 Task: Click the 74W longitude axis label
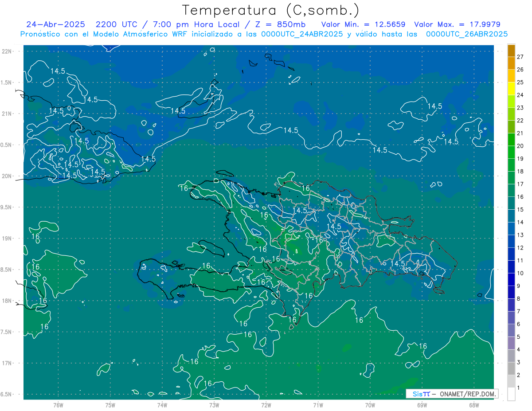pos(162,405)
